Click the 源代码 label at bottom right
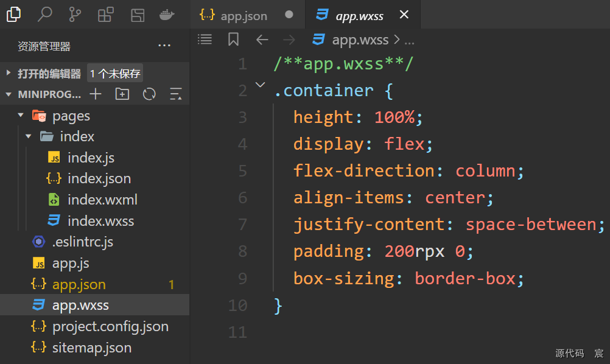 [570, 353]
